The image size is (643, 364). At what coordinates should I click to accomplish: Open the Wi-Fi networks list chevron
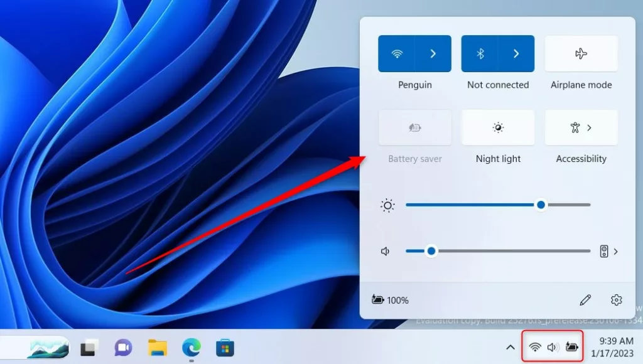[433, 54]
